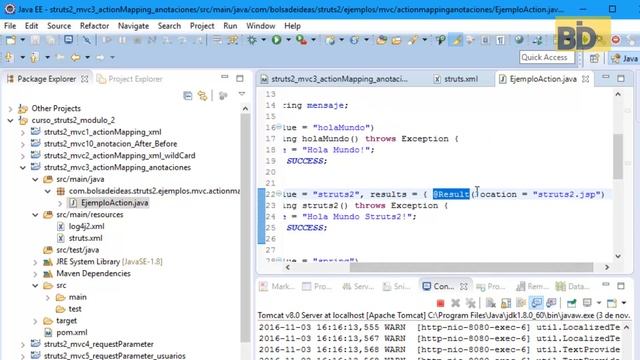Click the Run Last Tool external tools icon
Image resolution: width=640 pixels, height=360 pixels.
301,40
